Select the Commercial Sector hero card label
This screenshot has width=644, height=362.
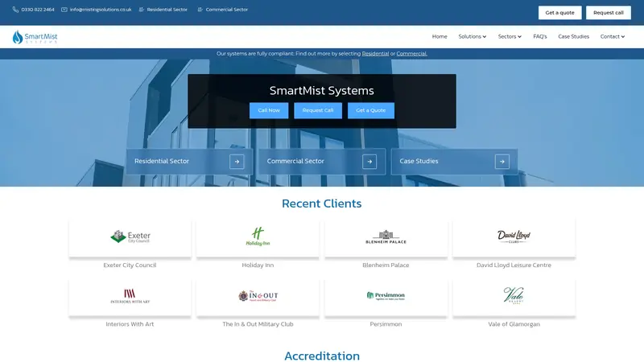coord(295,162)
